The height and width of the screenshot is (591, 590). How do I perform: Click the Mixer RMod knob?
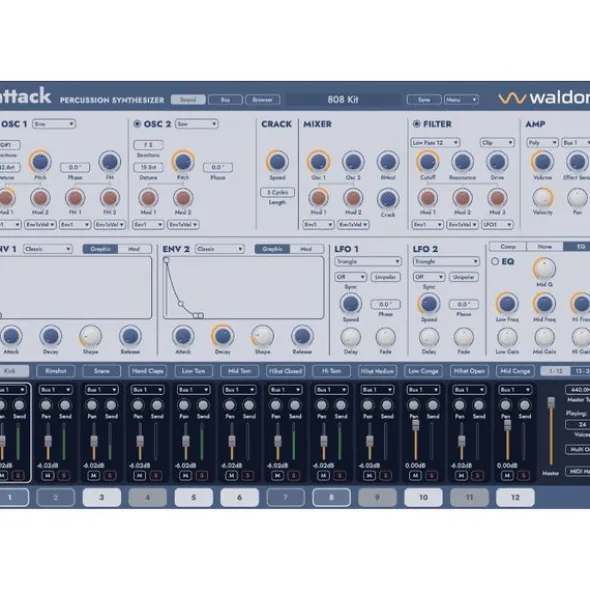click(x=388, y=161)
